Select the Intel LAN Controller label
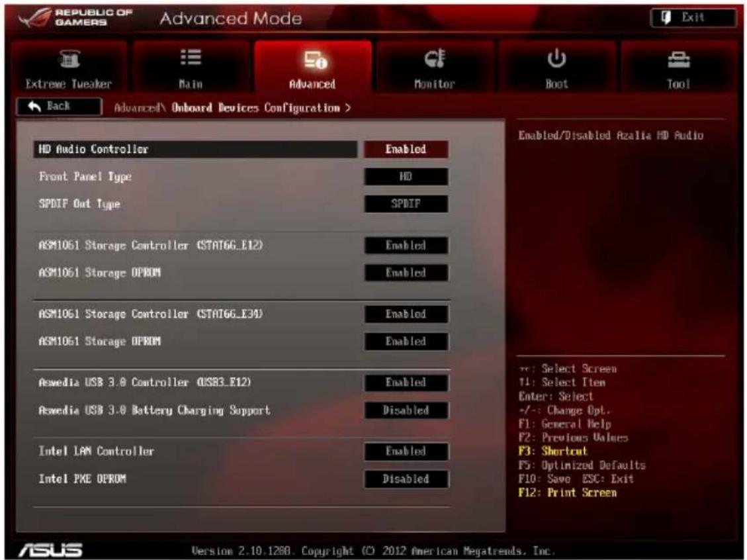The width and height of the screenshot is (747, 560). click(96, 451)
